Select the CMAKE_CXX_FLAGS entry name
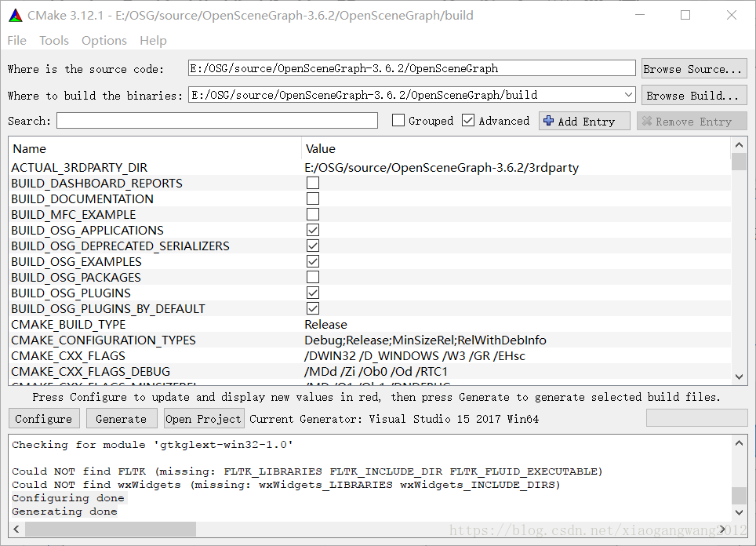Viewport: 756px width, 546px height. 68,355
